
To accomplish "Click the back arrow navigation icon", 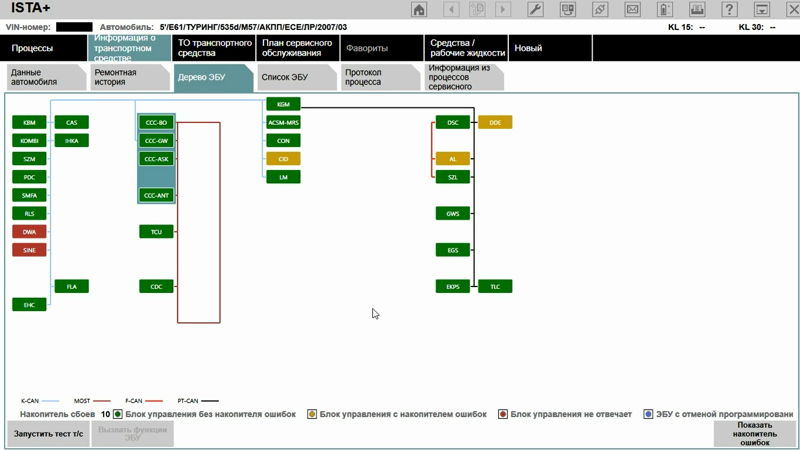I will click(452, 10).
